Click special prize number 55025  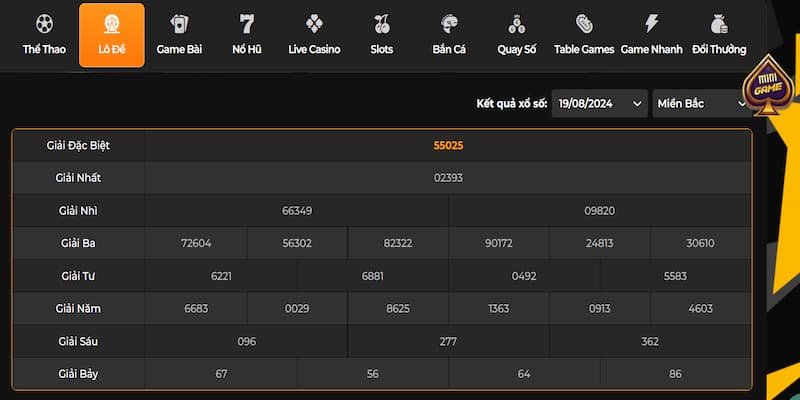coord(448,145)
